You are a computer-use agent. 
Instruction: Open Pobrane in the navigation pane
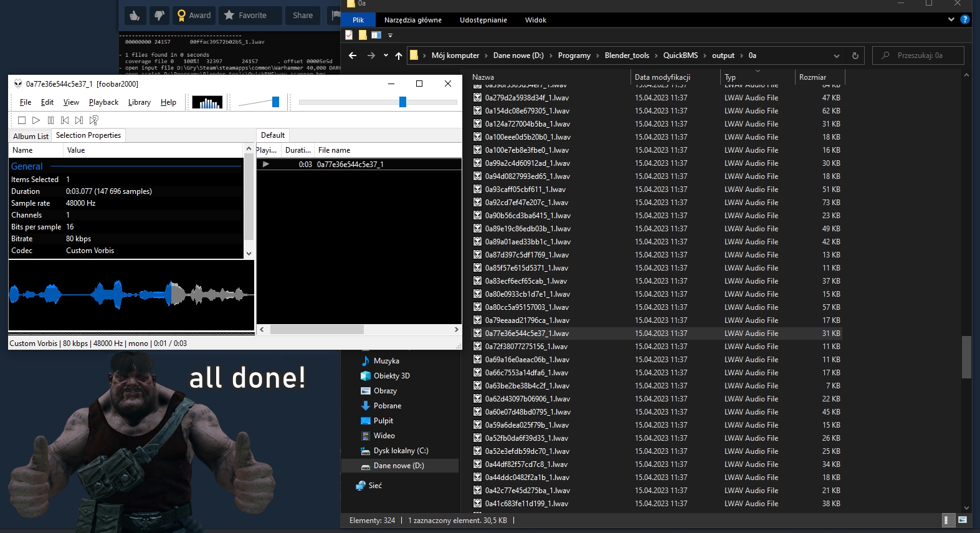tap(387, 406)
